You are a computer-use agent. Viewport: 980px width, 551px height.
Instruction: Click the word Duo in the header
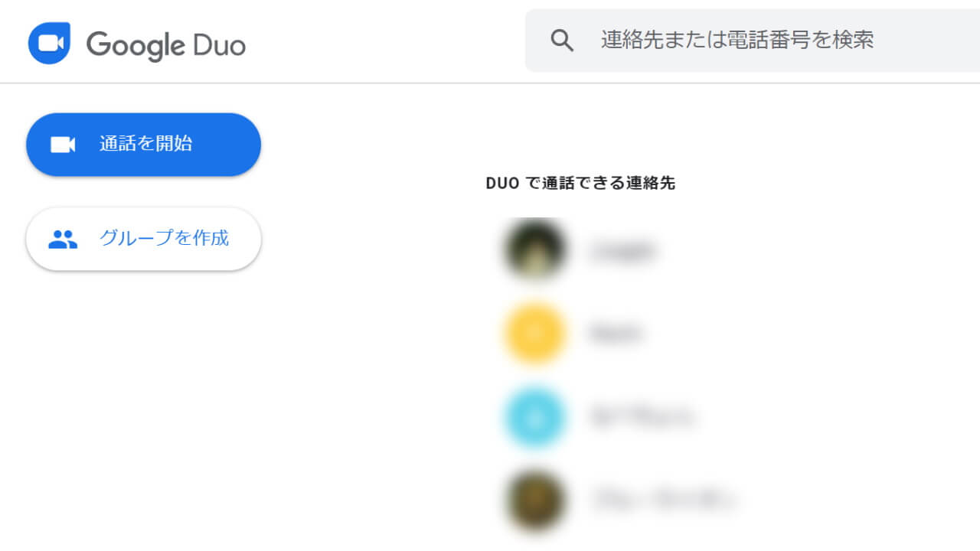[x=219, y=44]
